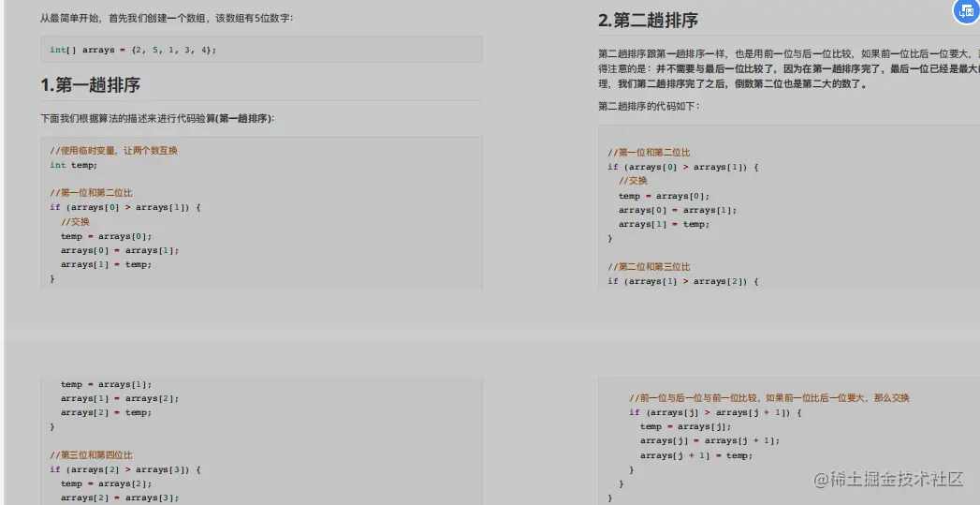Image resolution: width=980 pixels, height=505 pixels.
Task: Click "arrays[1] = temp;" in the 第一趟排序 code
Action: [x=107, y=265]
